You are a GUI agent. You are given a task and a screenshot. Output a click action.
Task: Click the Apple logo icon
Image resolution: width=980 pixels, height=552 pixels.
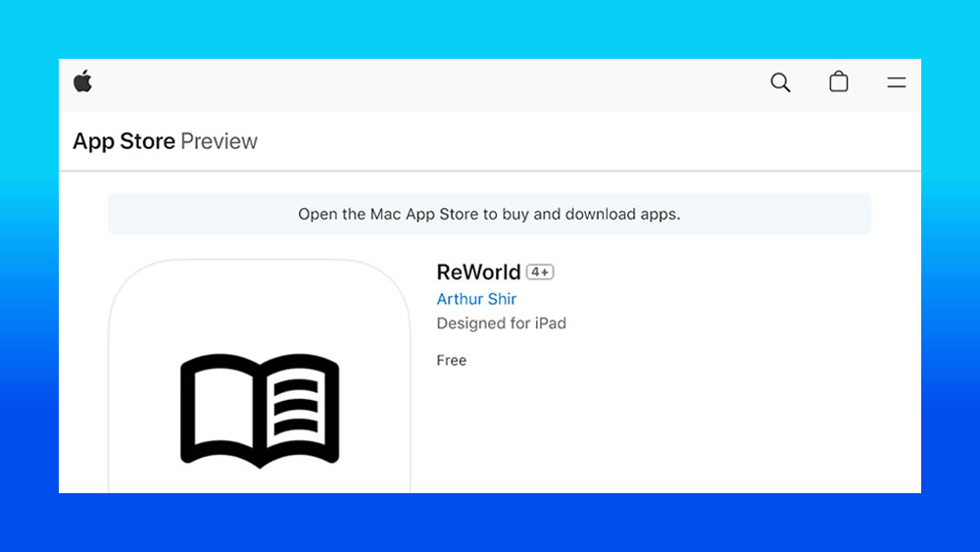[x=82, y=81]
